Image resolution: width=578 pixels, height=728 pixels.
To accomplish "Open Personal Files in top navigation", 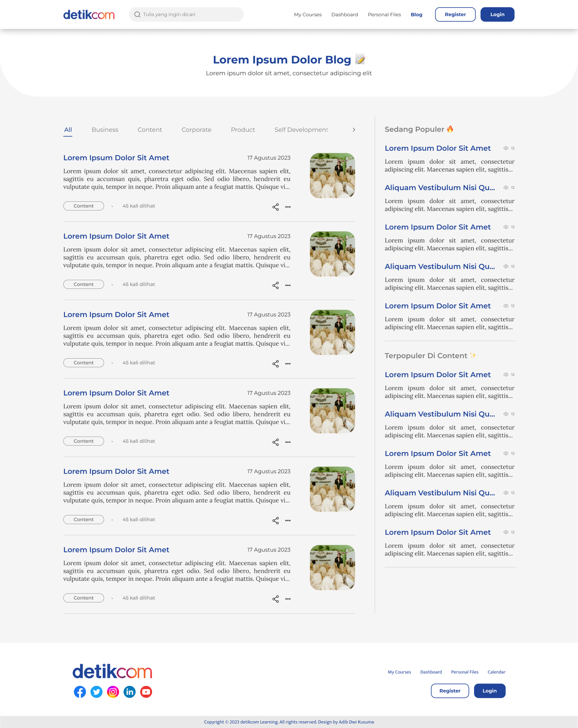I will click(384, 14).
